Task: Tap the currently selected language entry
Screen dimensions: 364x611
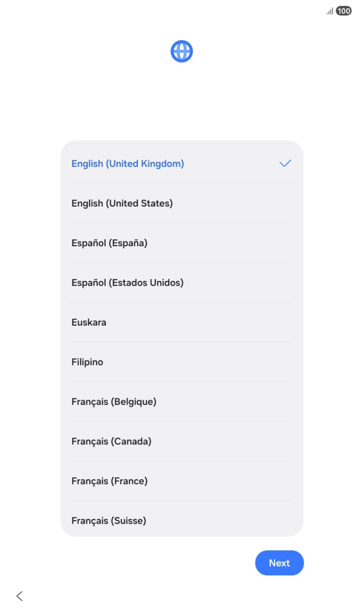Action: (127, 163)
